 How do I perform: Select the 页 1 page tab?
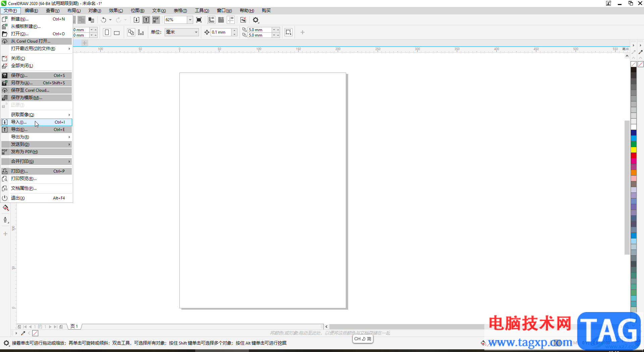pyautogui.click(x=74, y=326)
